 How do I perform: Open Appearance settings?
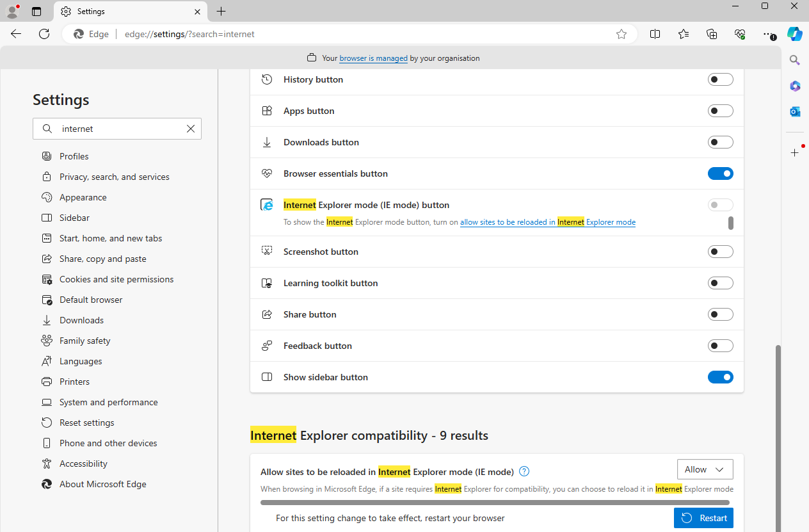[83, 197]
